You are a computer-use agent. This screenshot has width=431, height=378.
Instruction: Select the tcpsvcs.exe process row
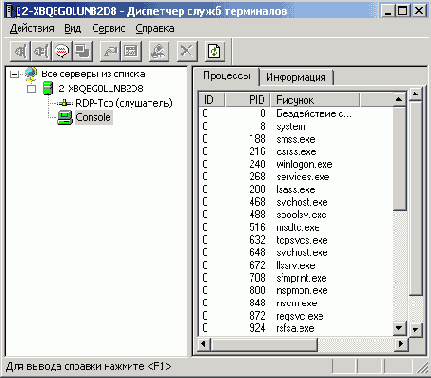[x=296, y=240]
